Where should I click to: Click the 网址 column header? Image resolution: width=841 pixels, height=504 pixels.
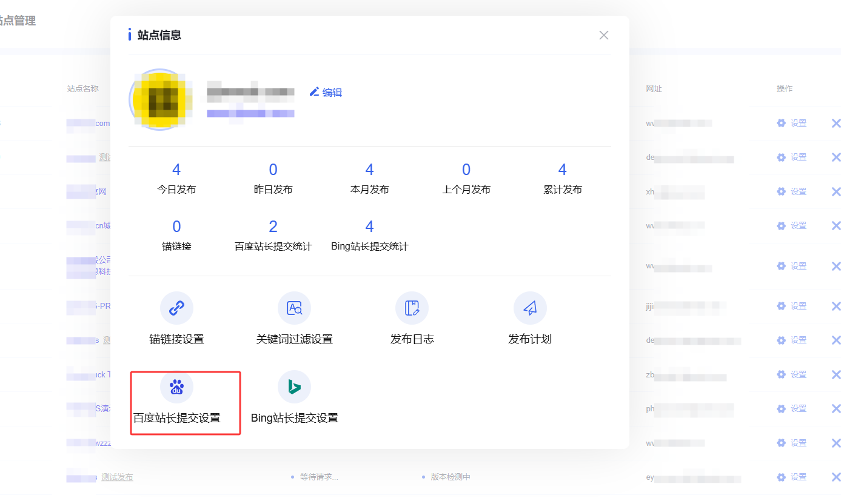pyautogui.click(x=654, y=88)
